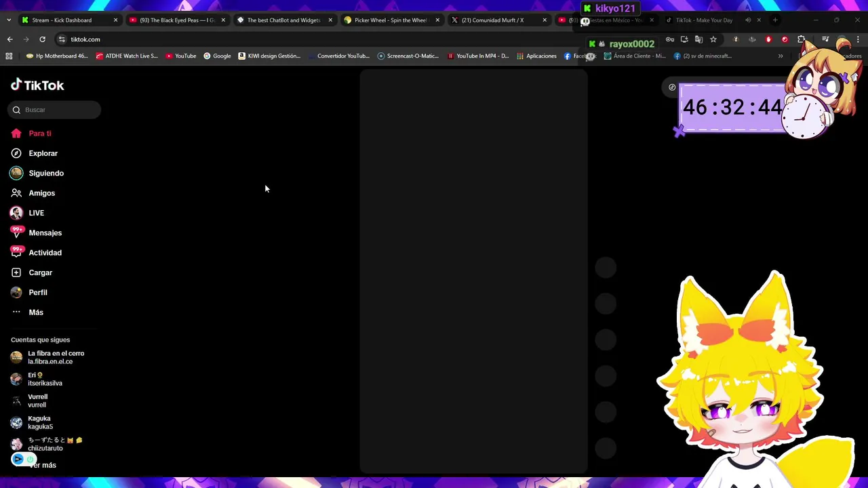868x488 pixels.
Task: Close the best ChatBot and Widgets tab
Action: [330, 20]
